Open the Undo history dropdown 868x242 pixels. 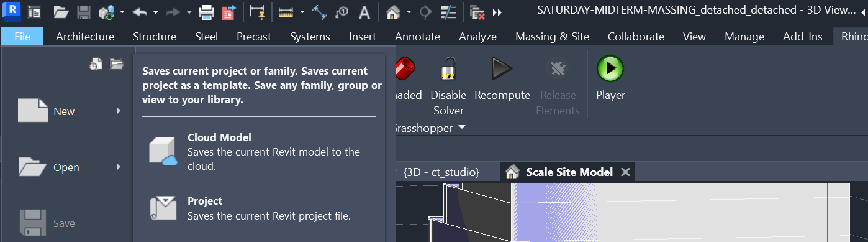pos(155,12)
